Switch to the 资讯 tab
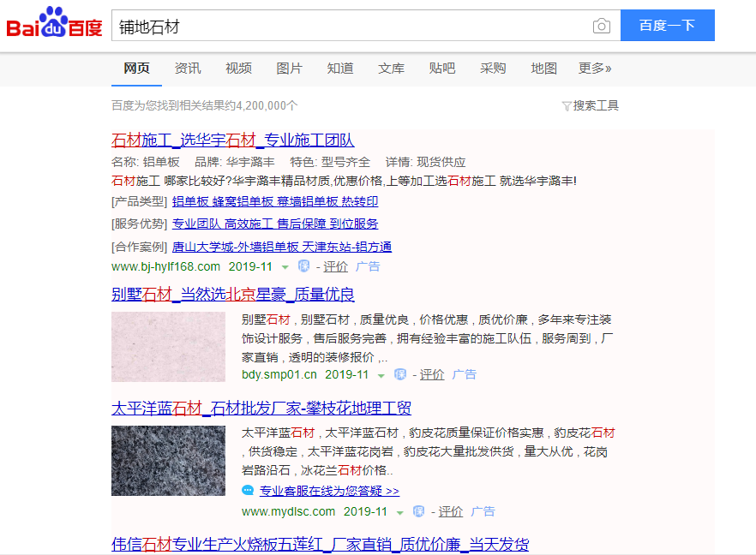Screen dimensions: 756x555 coord(188,69)
